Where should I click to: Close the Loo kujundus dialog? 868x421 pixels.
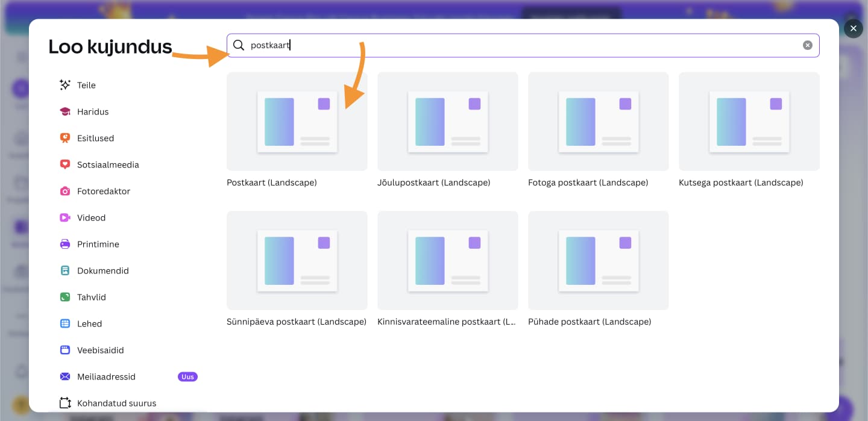click(853, 28)
